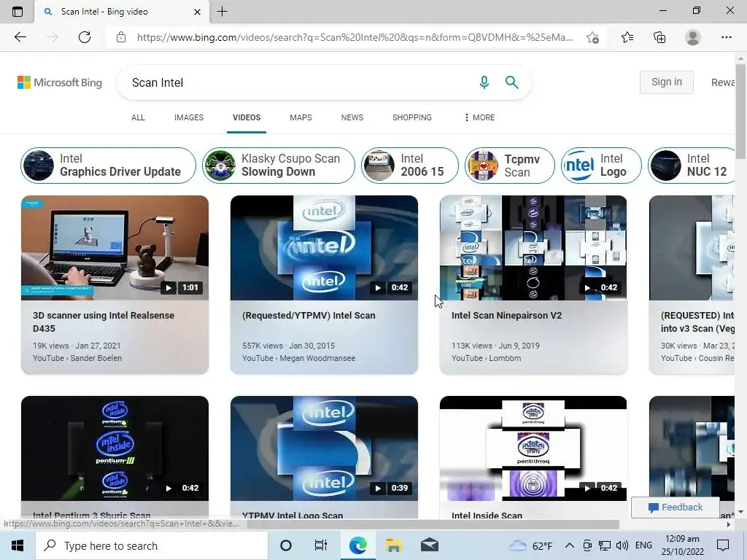The height and width of the screenshot is (560, 747).
Task: Open a new tab with plus icon
Action: pyautogui.click(x=222, y=12)
